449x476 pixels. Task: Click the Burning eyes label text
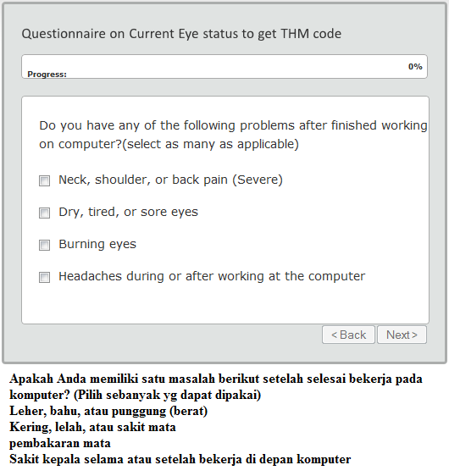(x=97, y=245)
